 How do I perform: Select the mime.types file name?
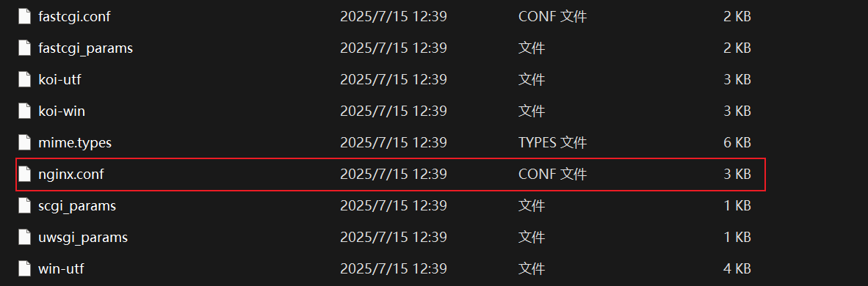[75, 143]
